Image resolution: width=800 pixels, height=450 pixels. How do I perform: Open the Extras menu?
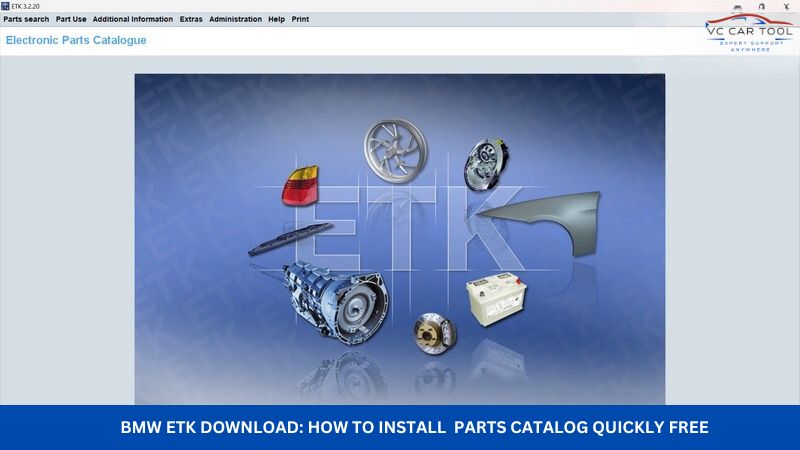pyautogui.click(x=191, y=19)
